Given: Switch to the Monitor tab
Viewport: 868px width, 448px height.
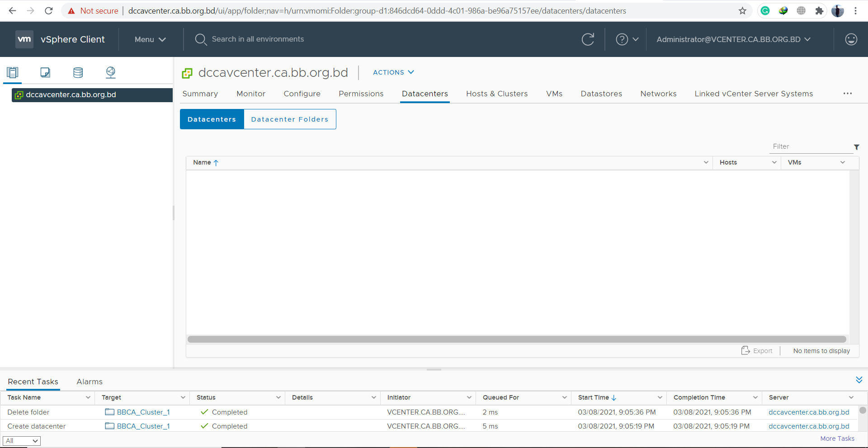Looking at the screenshot, I should point(251,94).
